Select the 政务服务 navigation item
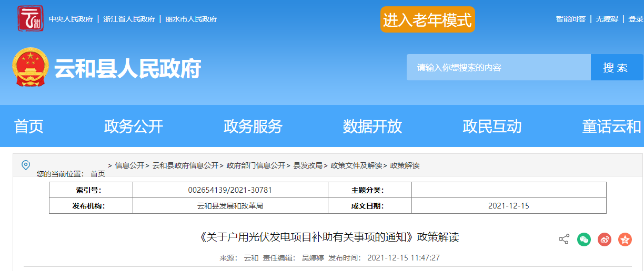 [x=253, y=126]
